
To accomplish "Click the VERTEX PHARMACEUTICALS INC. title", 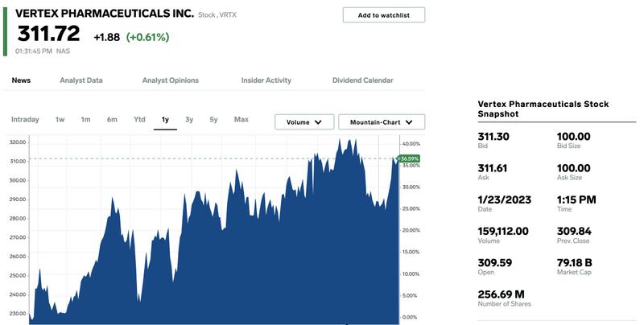I will (105, 13).
